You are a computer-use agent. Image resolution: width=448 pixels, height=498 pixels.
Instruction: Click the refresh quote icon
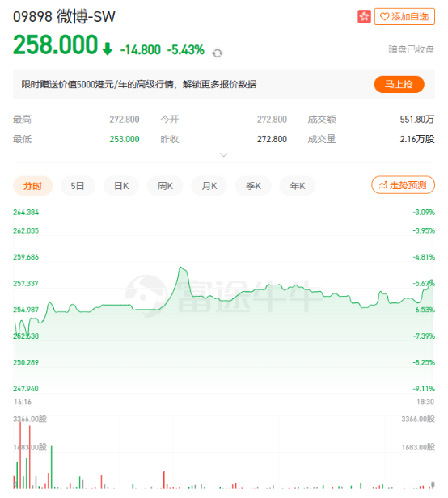pos(218,53)
